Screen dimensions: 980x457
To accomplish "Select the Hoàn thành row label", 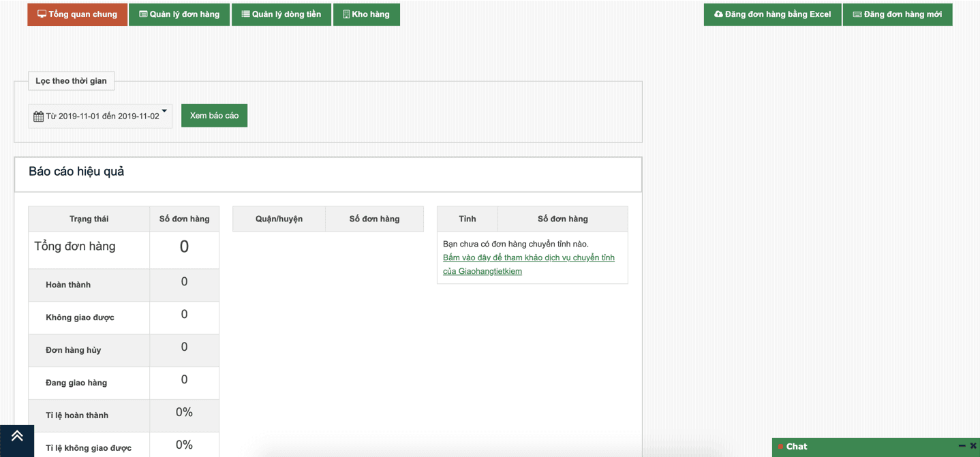I will pos(68,285).
